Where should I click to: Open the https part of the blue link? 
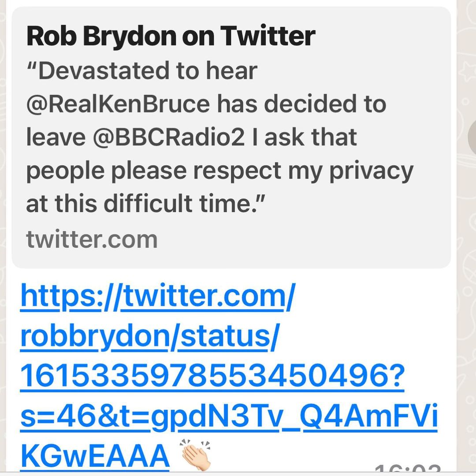click(59, 297)
